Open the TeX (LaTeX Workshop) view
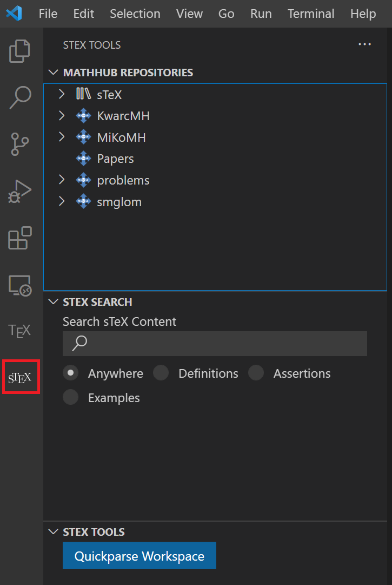392x585 pixels. coord(21,331)
